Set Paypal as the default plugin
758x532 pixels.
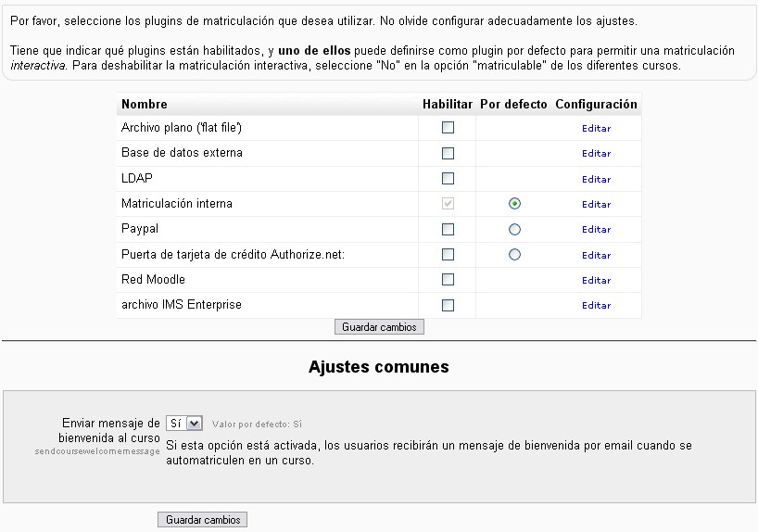[x=514, y=229]
